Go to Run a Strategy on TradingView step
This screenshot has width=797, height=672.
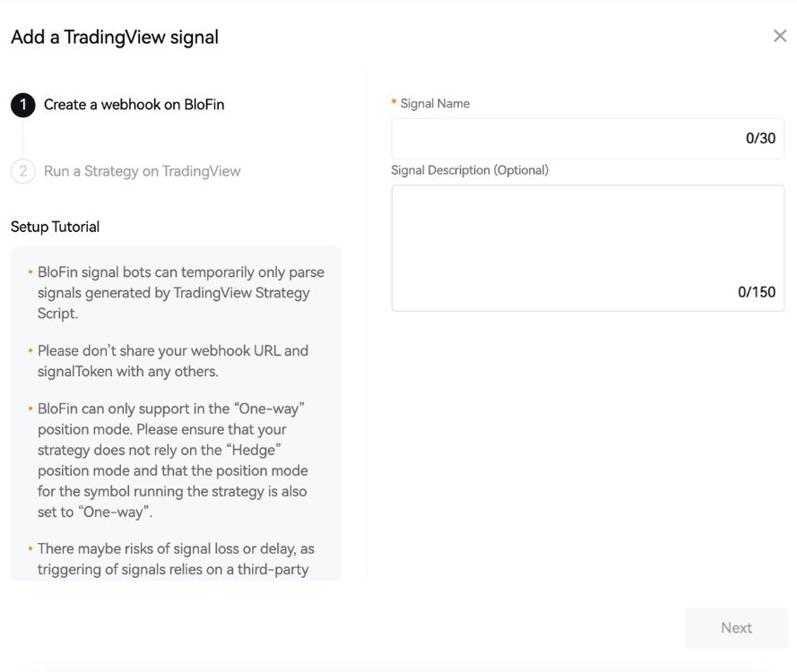point(142,171)
